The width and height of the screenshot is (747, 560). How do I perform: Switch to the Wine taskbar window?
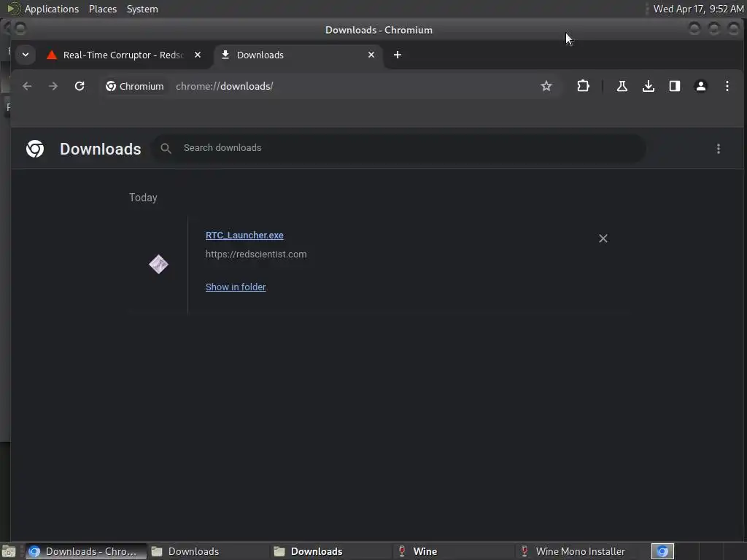[x=454, y=551]
